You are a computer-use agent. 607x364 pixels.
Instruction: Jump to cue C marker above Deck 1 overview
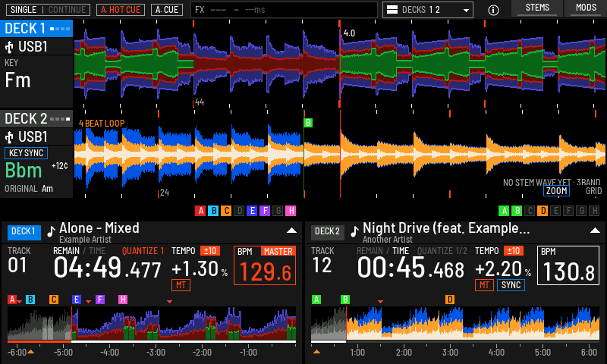(x=54, y=300)
